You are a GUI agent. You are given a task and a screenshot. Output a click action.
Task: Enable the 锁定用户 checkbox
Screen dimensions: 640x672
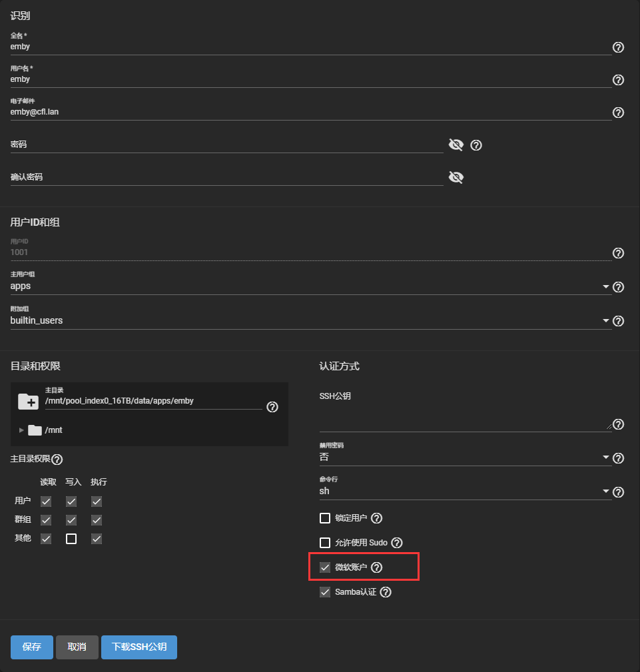[x=325, y=518]
